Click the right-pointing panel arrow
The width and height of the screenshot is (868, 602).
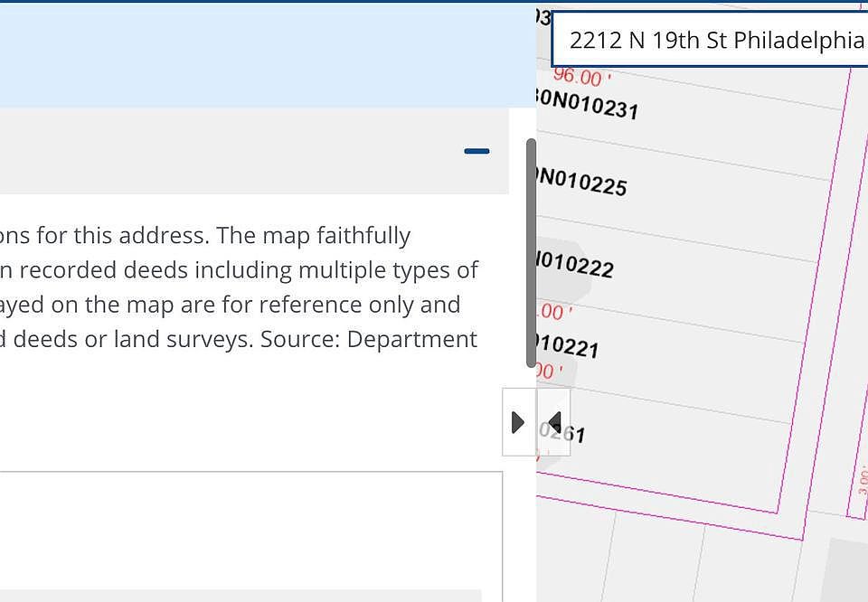[x=518, y=422]
